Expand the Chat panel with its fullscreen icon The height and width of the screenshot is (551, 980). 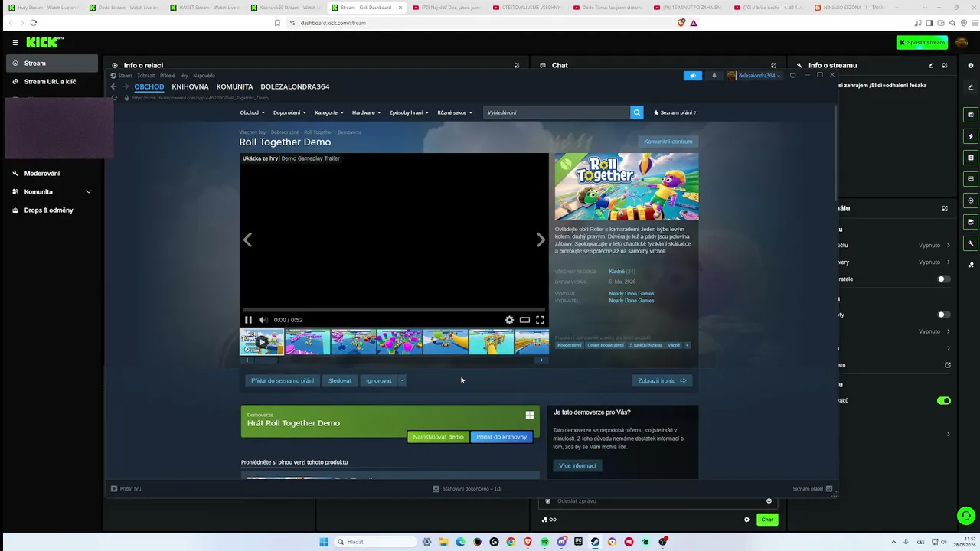click(x=773, y=65)
